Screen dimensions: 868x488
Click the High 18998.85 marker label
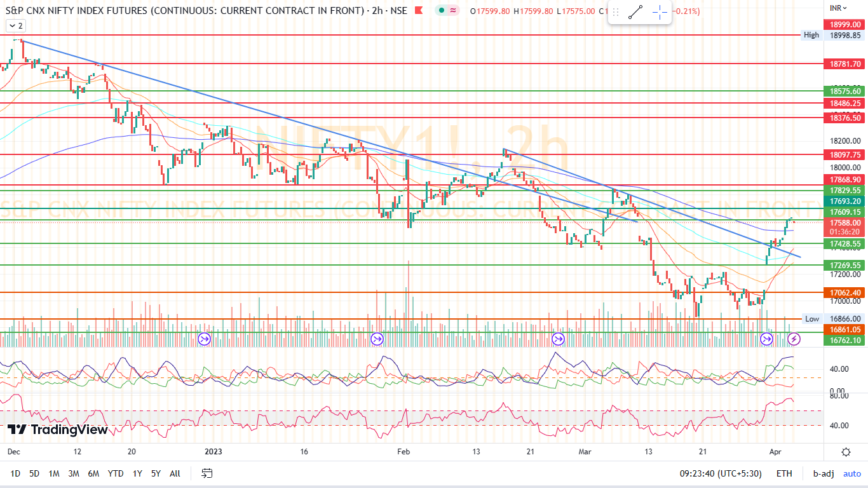coord(833,36)
